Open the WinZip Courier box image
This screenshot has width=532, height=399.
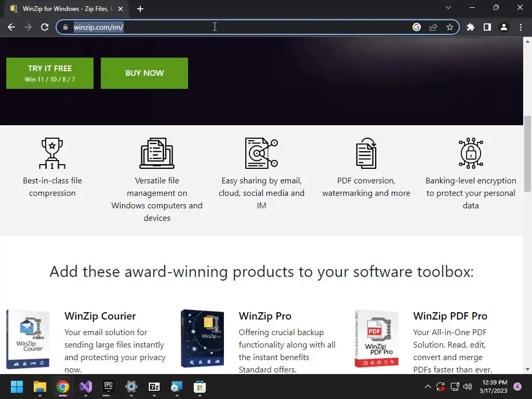point(28,339)
